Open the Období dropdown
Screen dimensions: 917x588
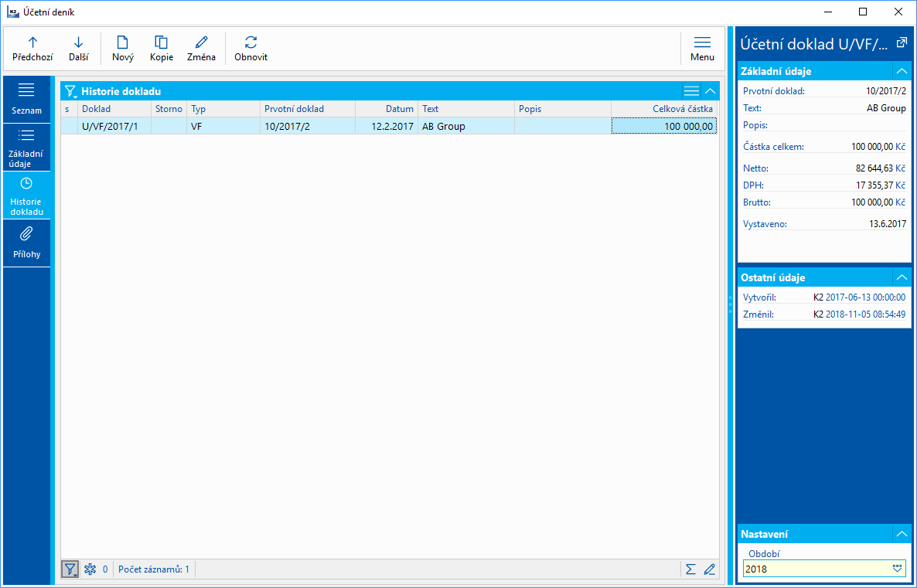point(897,569)
